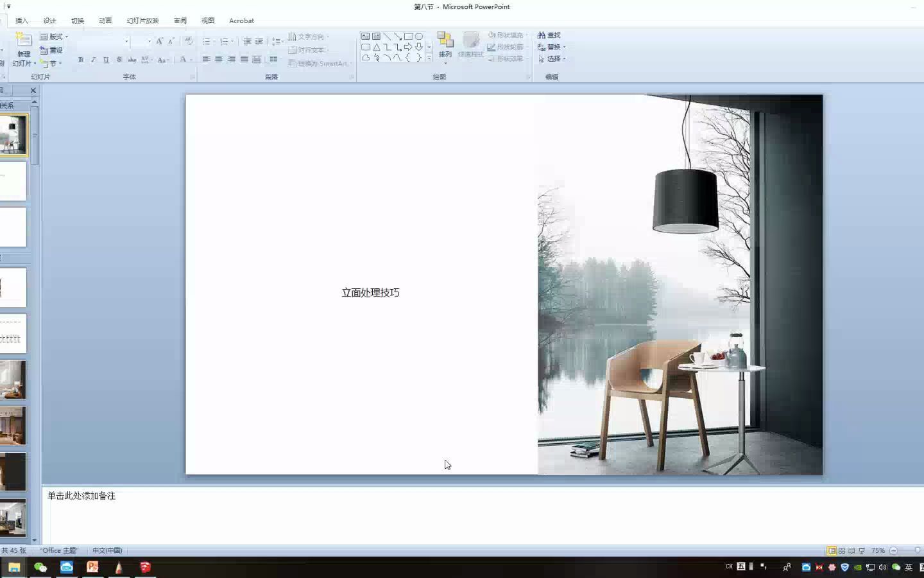Toggle align text right
924x578 pixels.
coord(232,59)
